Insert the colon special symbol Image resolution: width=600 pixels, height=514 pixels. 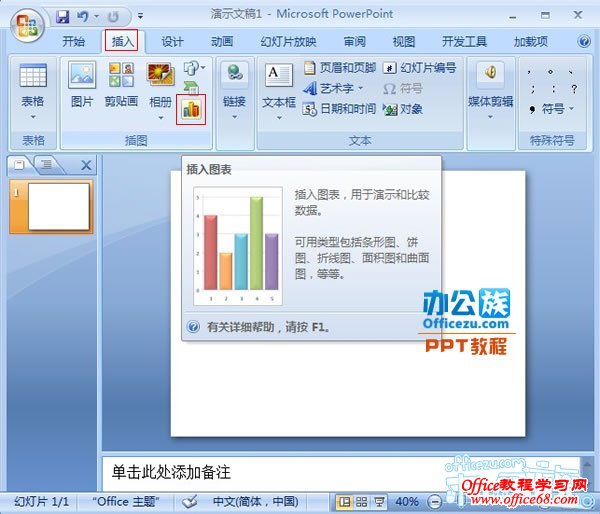pos(554,89)
